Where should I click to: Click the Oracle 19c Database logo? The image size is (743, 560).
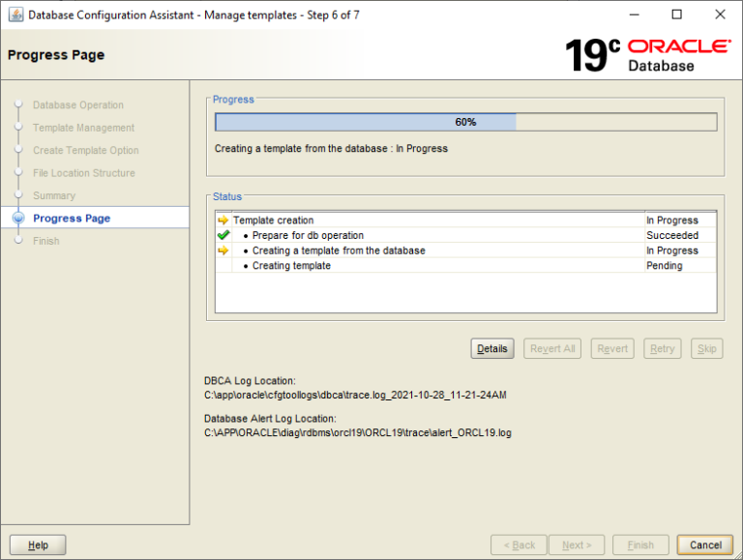pos(647,55)
